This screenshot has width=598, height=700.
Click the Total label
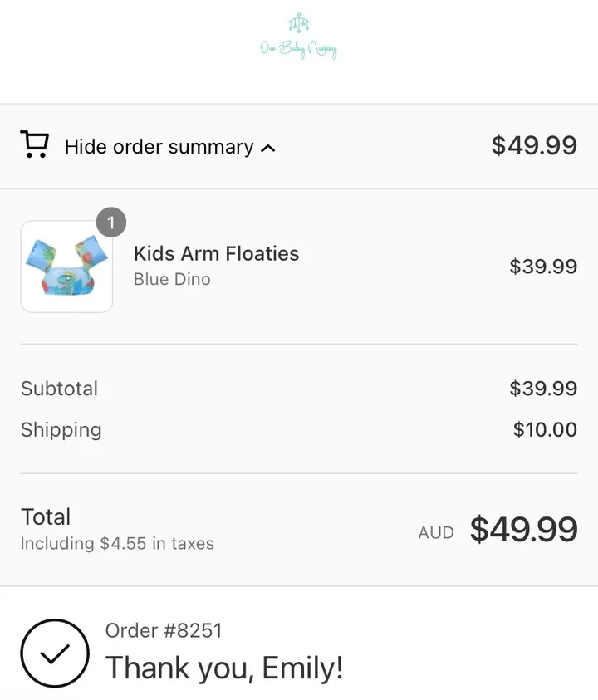(46, 516)
